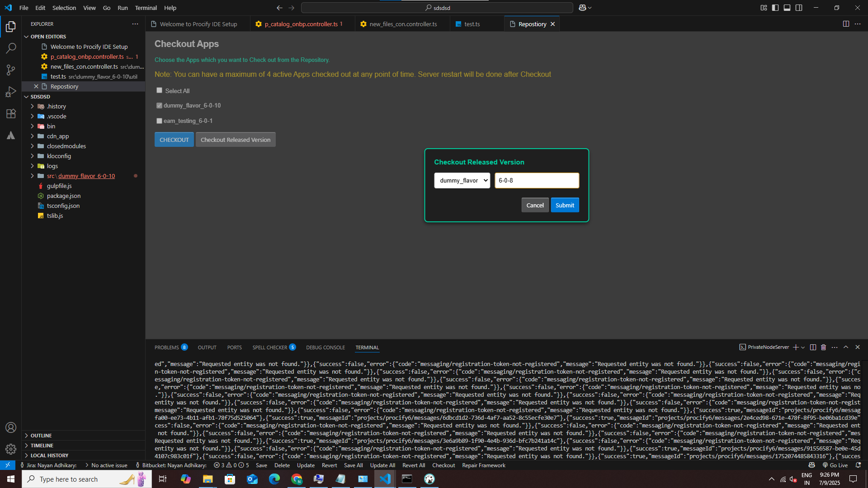Viewport: 868px width, 488px height.
Task: Switch to the Debug Console tab
Action: [325, 347]
